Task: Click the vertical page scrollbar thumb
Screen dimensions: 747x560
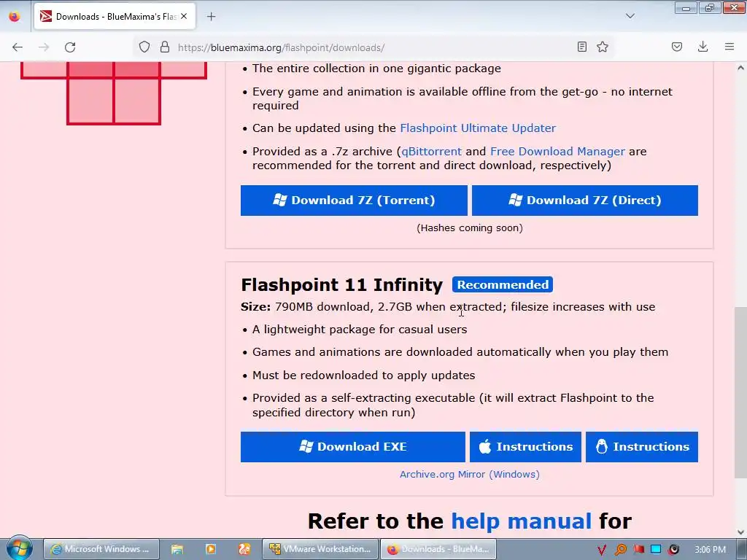Action: pos(740,392)
